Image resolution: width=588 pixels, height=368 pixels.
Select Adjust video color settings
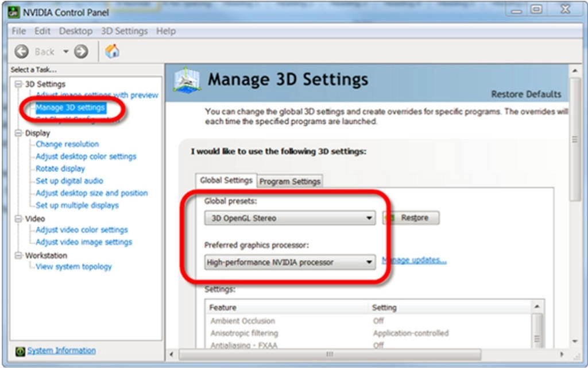point(82,230)
